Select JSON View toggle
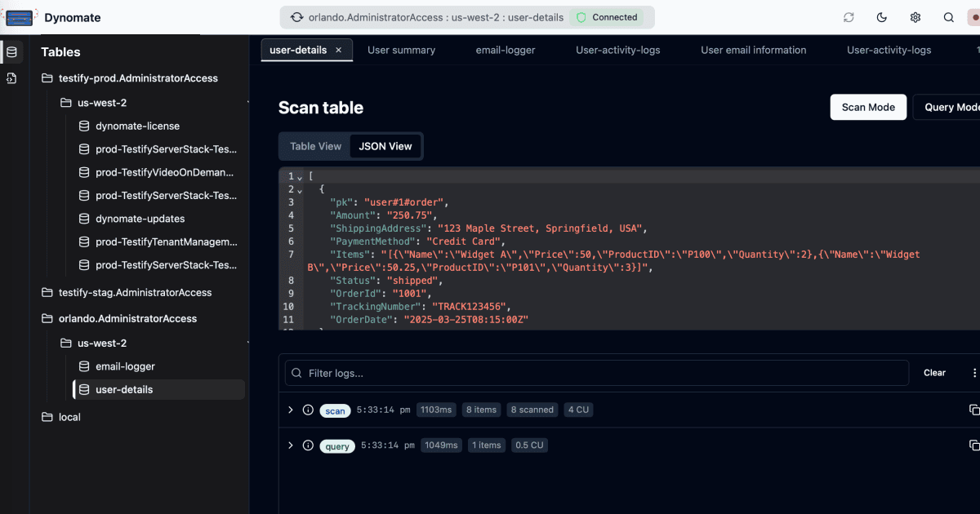The image size is (980, 514). click(x=385, y=146)
